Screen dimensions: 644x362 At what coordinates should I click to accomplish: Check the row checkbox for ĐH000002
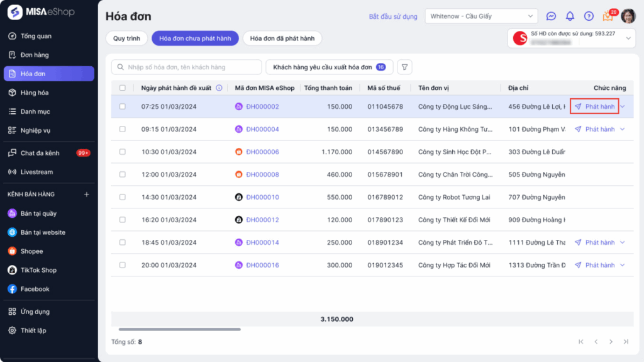pos(123,106)
